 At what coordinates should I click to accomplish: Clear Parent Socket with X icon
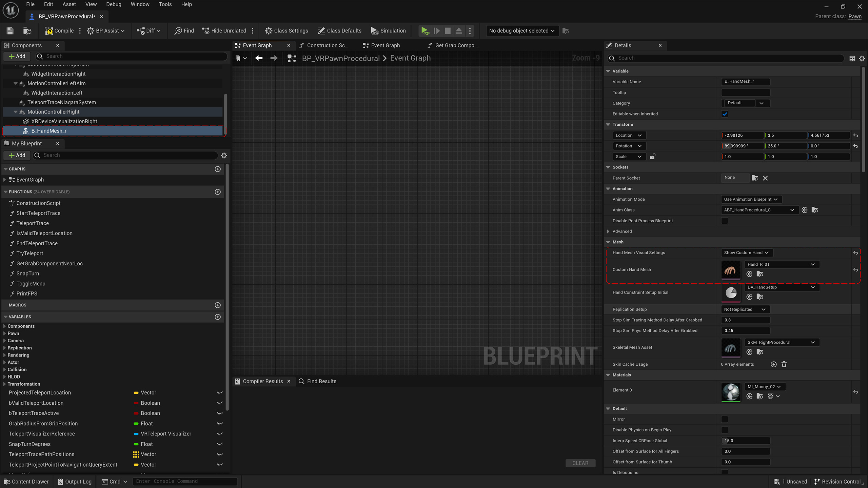tap(765, 178)
